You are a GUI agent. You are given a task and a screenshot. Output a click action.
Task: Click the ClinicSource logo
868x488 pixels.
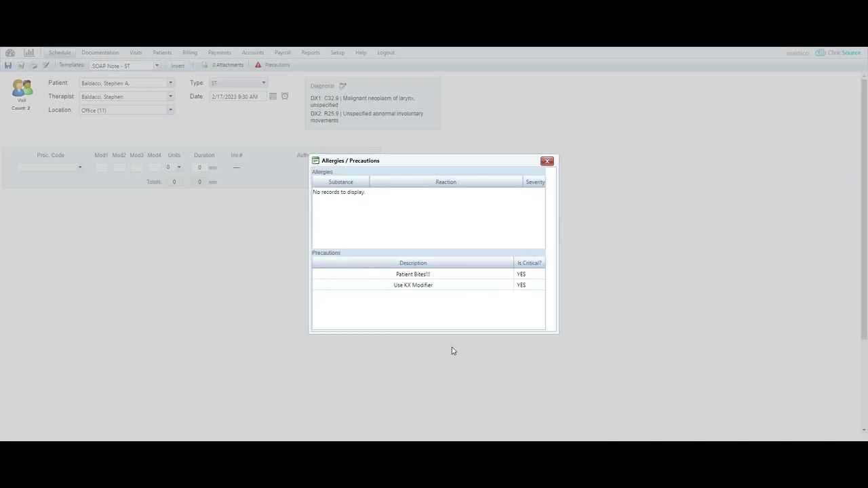[x=838, y=52]
